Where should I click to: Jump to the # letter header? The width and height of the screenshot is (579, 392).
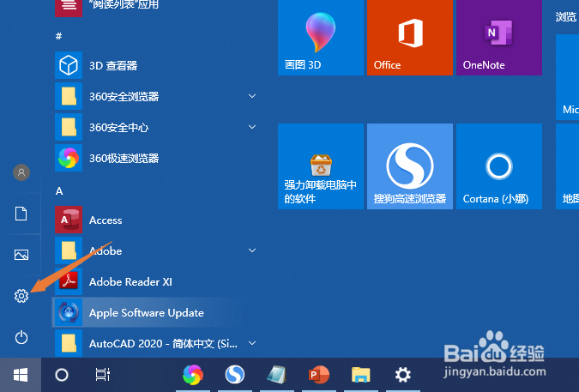tap(58, 36)
